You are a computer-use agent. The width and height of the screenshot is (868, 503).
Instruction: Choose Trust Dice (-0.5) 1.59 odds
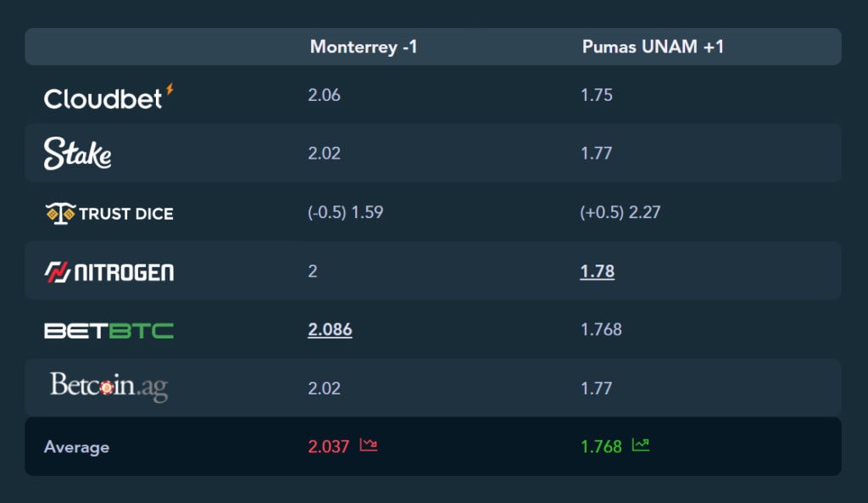click(x=346, y=212)
